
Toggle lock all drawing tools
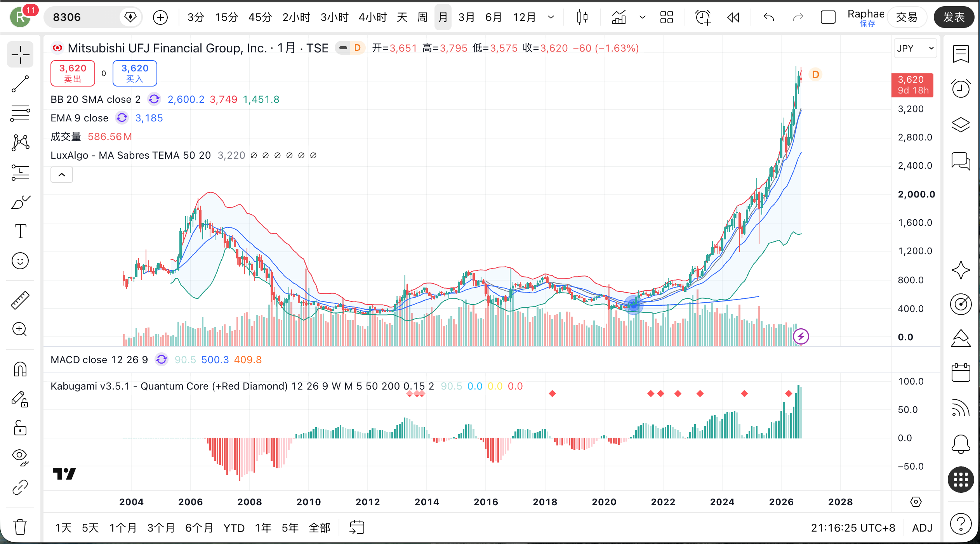pos(20,428)
